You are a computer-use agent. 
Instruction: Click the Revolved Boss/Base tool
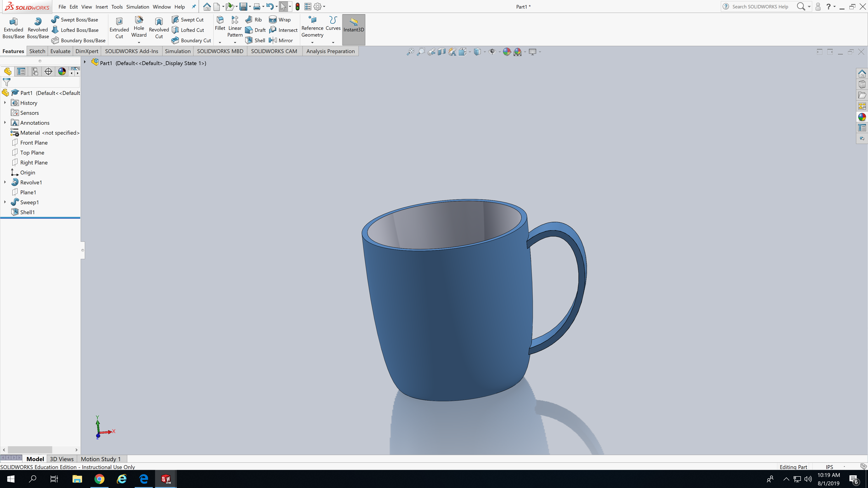38,28
